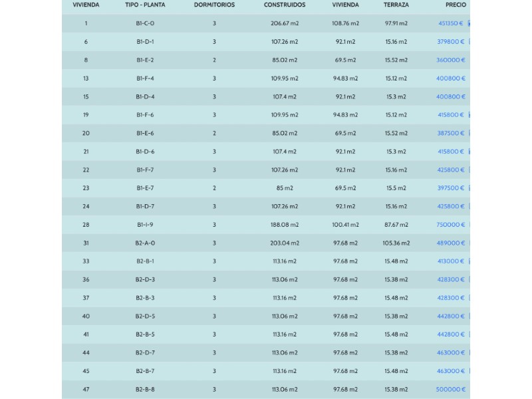Click the TERRAZA column header
Image resolution: width=532 pixels, height=399 pixels.
point(396,5)
